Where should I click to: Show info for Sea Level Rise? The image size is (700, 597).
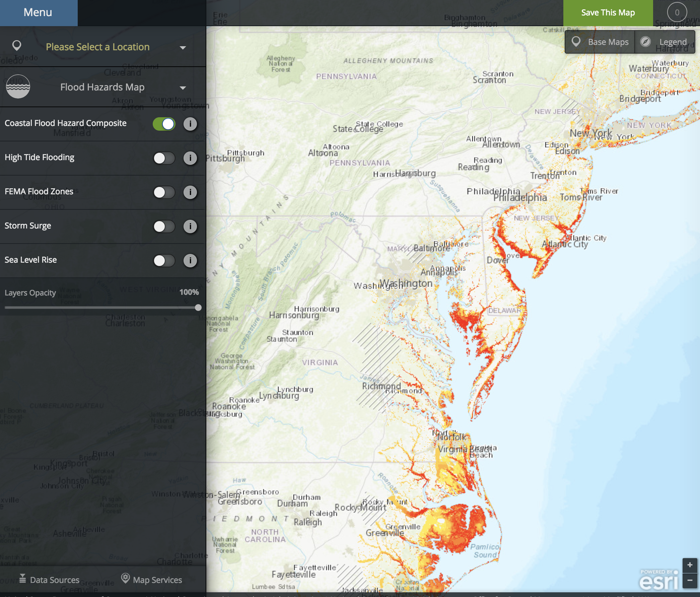190,260
